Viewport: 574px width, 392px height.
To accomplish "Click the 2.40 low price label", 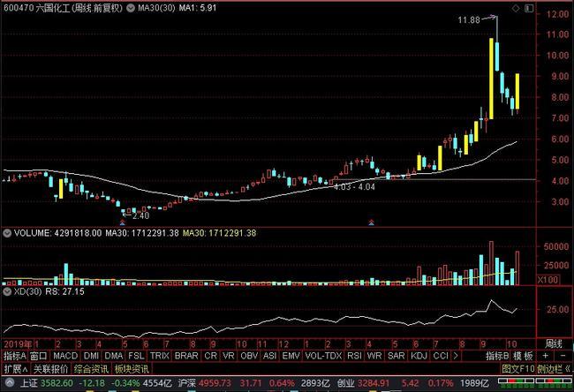I will pos(140,216).
